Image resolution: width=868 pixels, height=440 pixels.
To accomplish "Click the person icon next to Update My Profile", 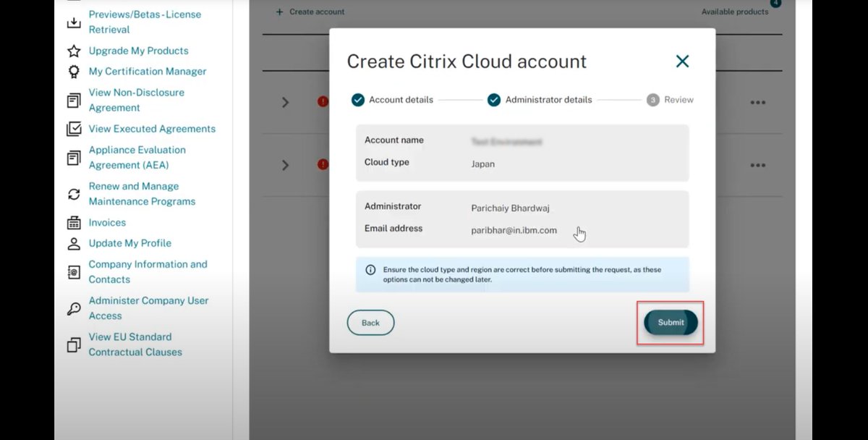I will click(x=74, y=244).
